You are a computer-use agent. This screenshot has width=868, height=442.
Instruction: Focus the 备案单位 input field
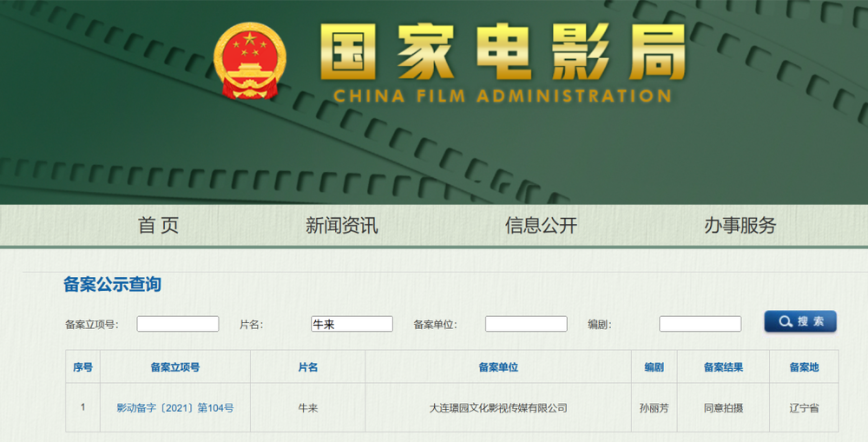click(x=526, y=324)
